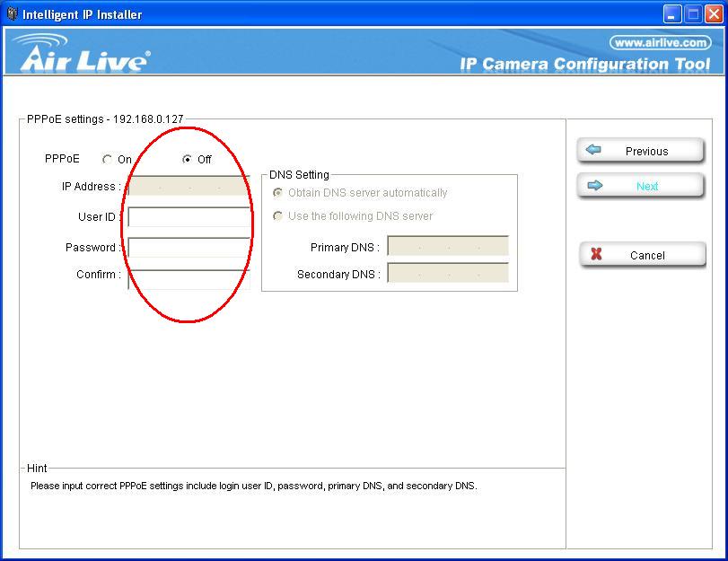Click the Intelligent IP Installer title bar icon
This screenshot has height=561, width=728.
(x=12, y=14)
